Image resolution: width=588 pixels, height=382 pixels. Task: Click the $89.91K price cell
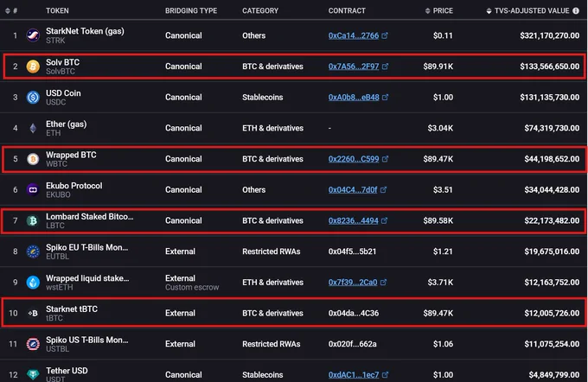pyautogui.click(x=438, y=67)
